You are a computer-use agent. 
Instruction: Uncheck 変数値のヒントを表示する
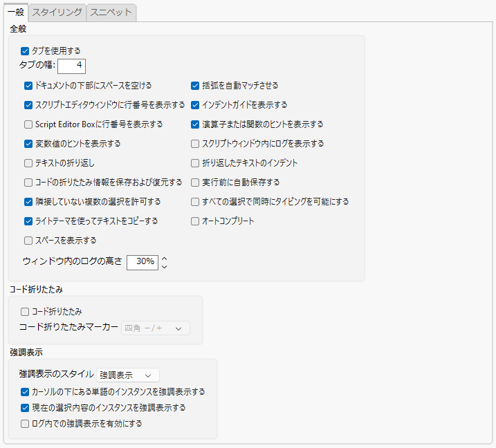point(28,144)
